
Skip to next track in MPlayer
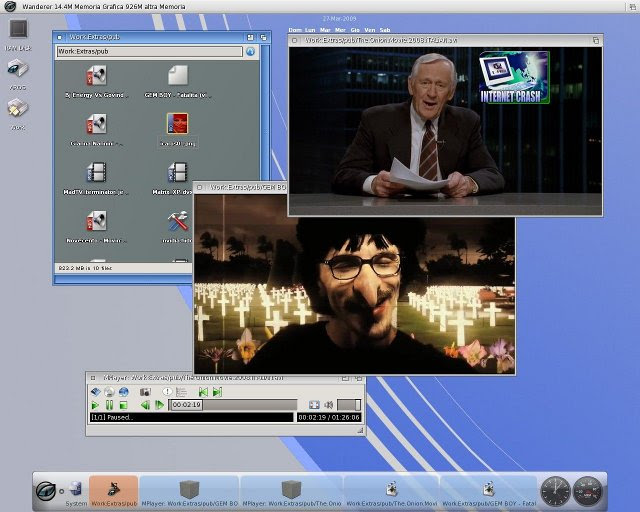click(218, 392)
